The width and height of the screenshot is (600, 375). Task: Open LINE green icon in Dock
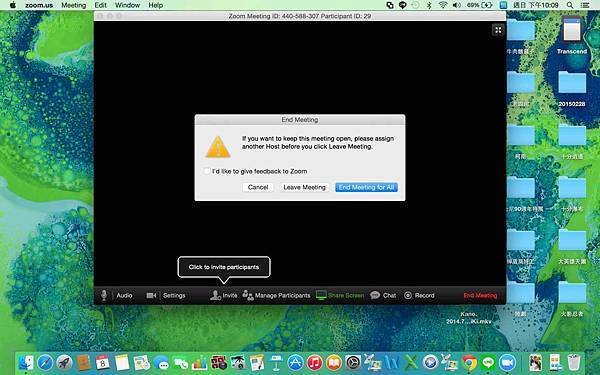488,362
